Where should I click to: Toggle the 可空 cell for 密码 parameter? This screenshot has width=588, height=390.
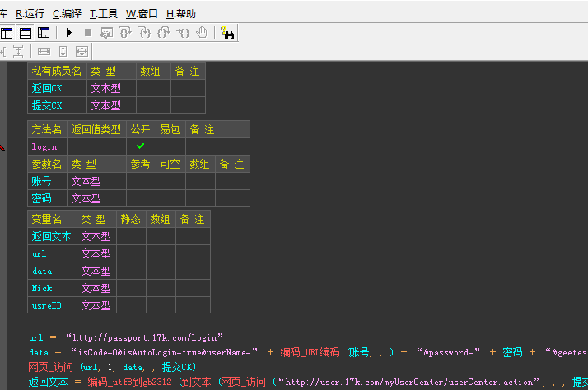[170, 198]
